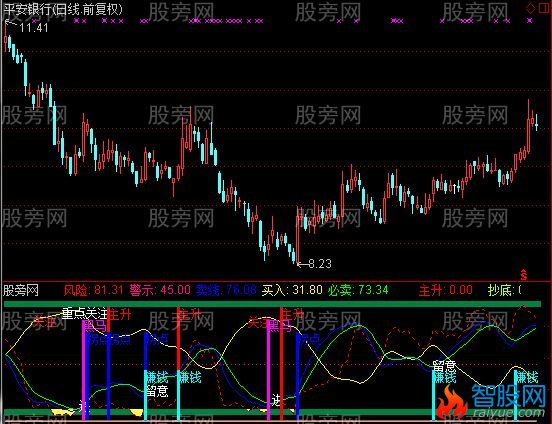
Task: Click the red diamond icon at chart corner
Action: click(530, 8)
